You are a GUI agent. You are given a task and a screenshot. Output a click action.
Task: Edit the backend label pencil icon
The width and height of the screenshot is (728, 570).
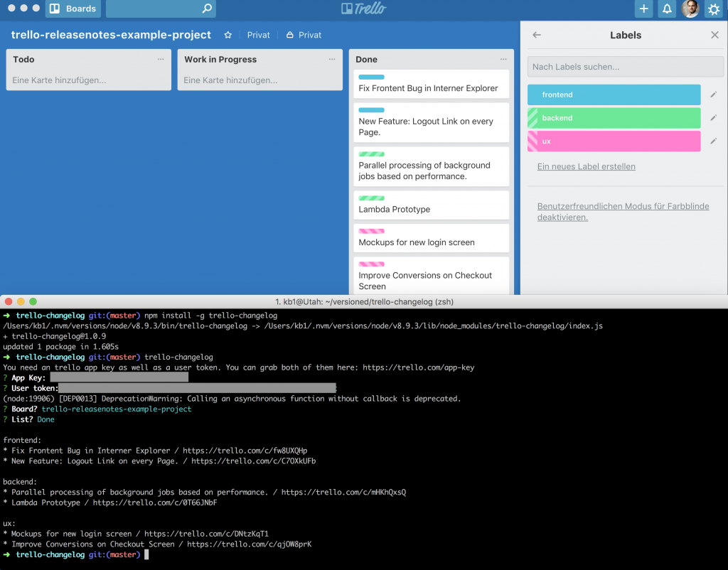(714, 118)
